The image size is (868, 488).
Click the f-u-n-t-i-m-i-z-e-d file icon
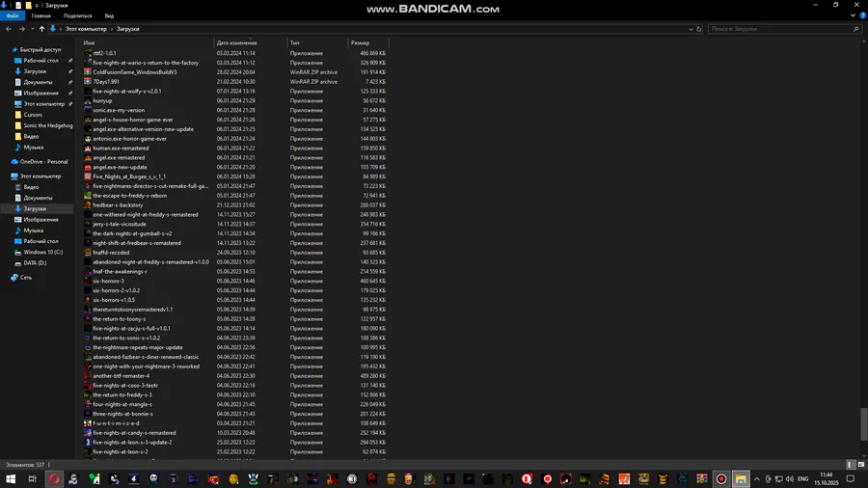click(x=88, y=423)
